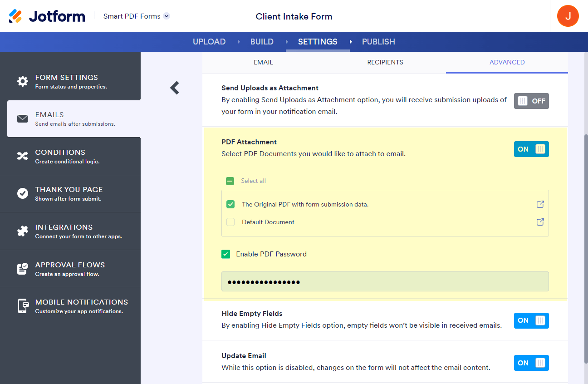This screenshot has height=384, width=588.
Task: Open Approval Flows section
Action: pyautogui.click(x=70, y=269)
